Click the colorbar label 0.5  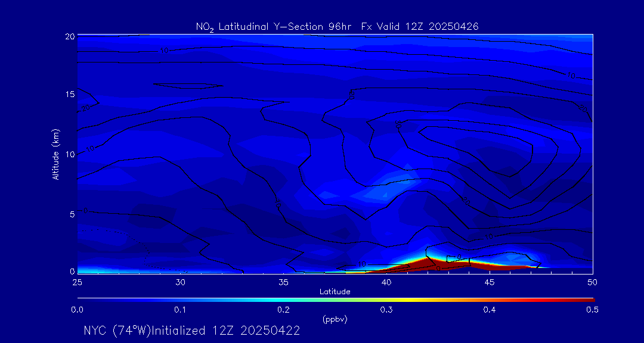pyautogui.click(x=593, y=310)
